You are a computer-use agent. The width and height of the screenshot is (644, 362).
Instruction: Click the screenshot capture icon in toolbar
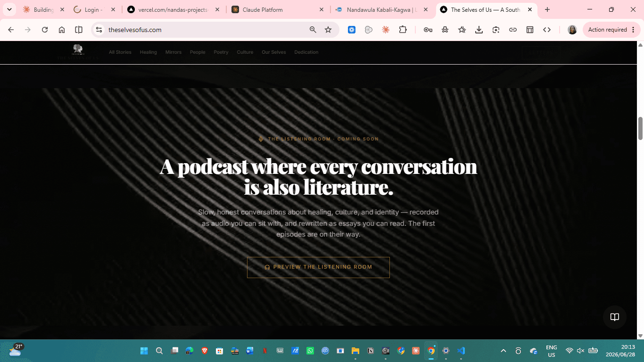click(496, 30)
